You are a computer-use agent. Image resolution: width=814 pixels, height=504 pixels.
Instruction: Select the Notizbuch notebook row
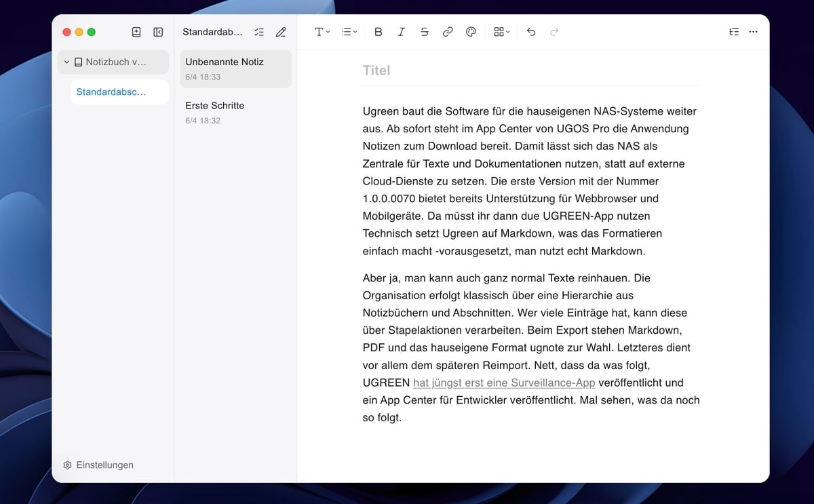(113, 62)
